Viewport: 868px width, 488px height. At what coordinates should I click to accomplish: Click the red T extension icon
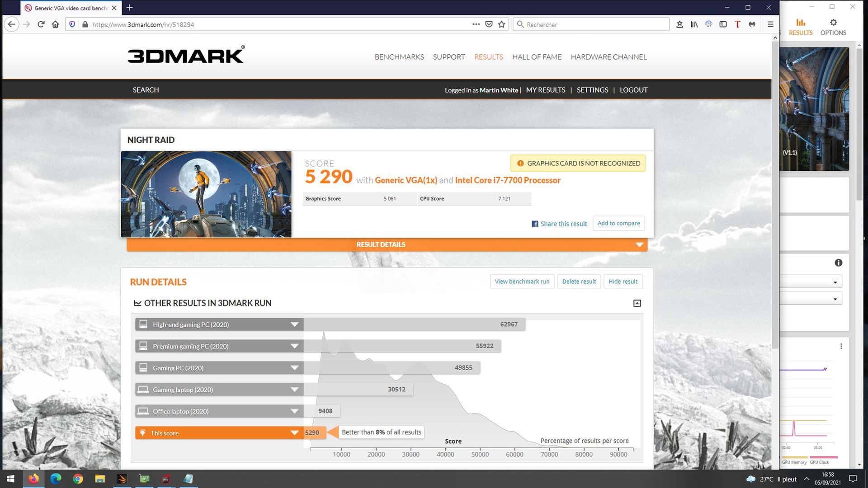pyautogui.click(x=737, y=24)
